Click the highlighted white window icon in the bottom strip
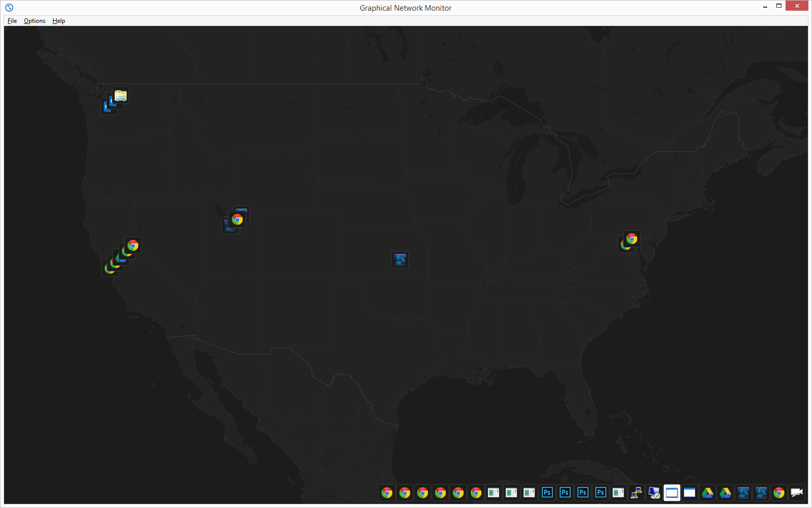 [672, 493]
